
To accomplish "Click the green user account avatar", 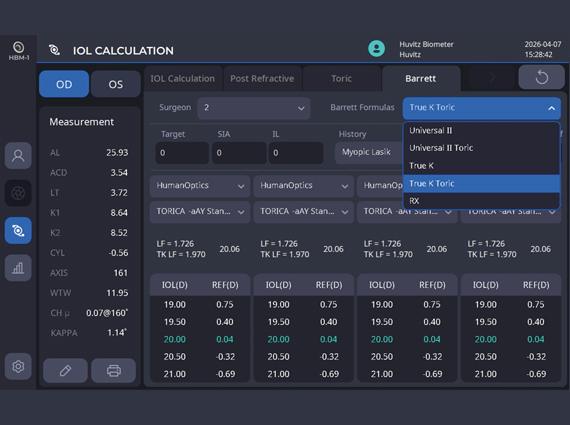I will pos(376,49).
